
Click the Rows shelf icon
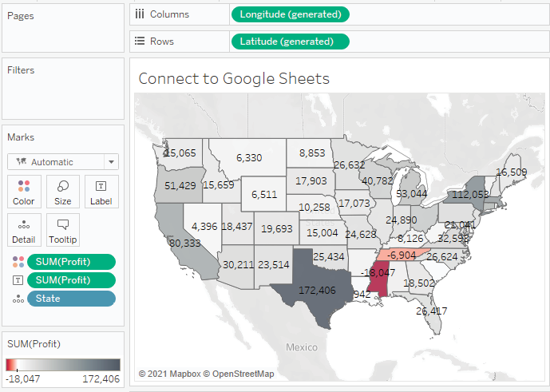point(140,42)
